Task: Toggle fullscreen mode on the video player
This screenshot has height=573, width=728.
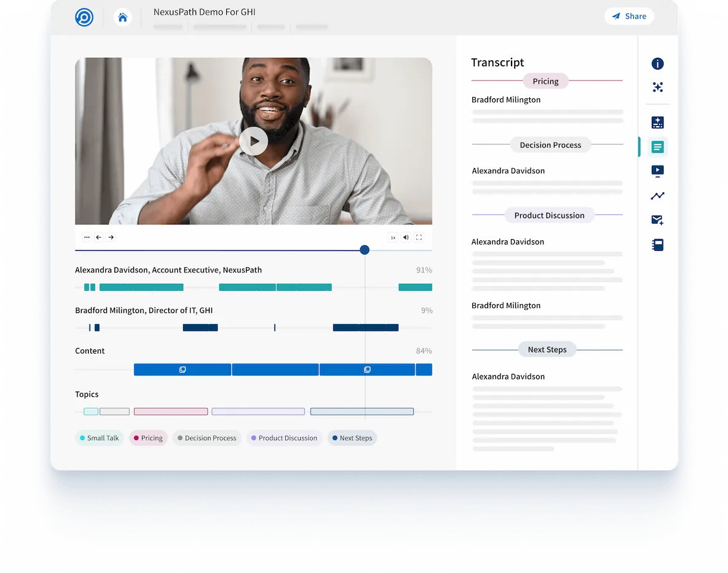Action: coord(419,237)
